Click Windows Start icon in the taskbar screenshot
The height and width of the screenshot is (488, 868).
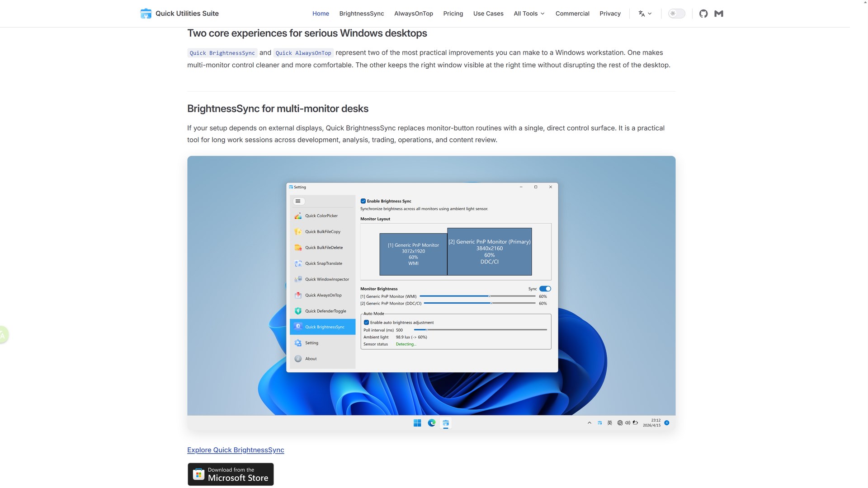click(x=417, y=423)
